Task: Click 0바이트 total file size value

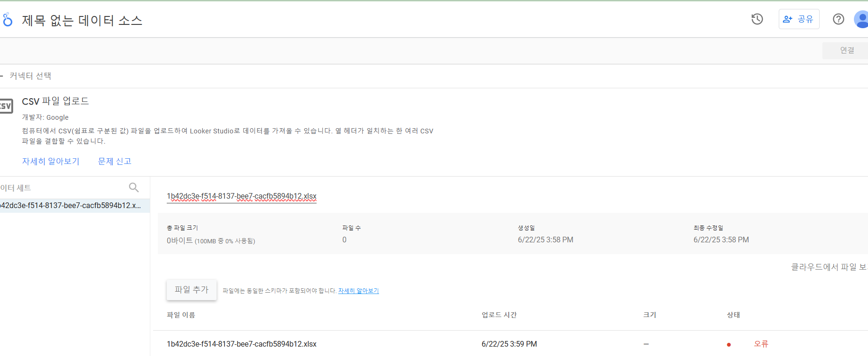Action: point(211,240)
